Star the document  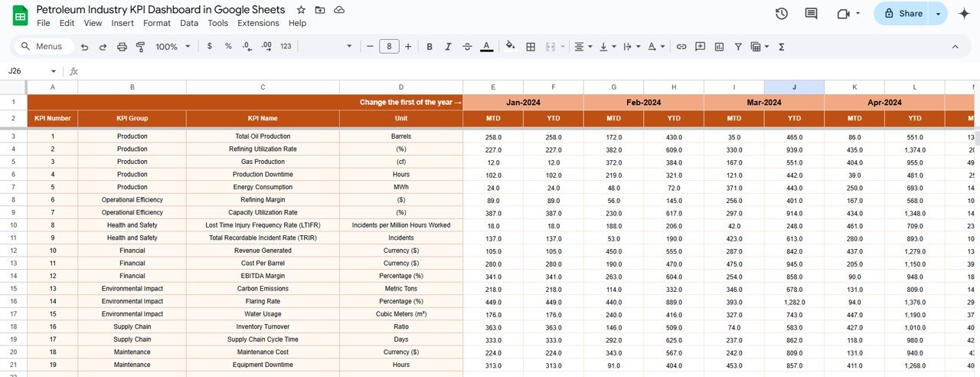click(301, 10)
